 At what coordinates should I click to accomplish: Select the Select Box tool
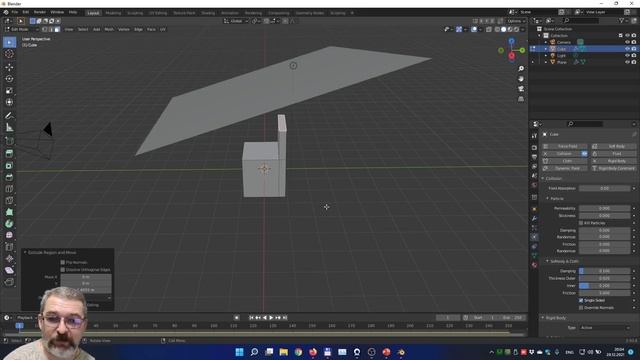click(9, 42)
